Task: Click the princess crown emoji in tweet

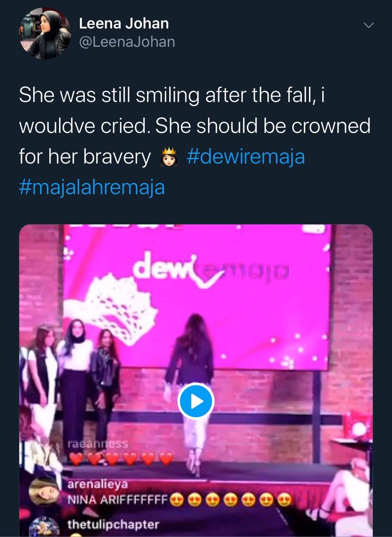Action: [x=168, y=158]
